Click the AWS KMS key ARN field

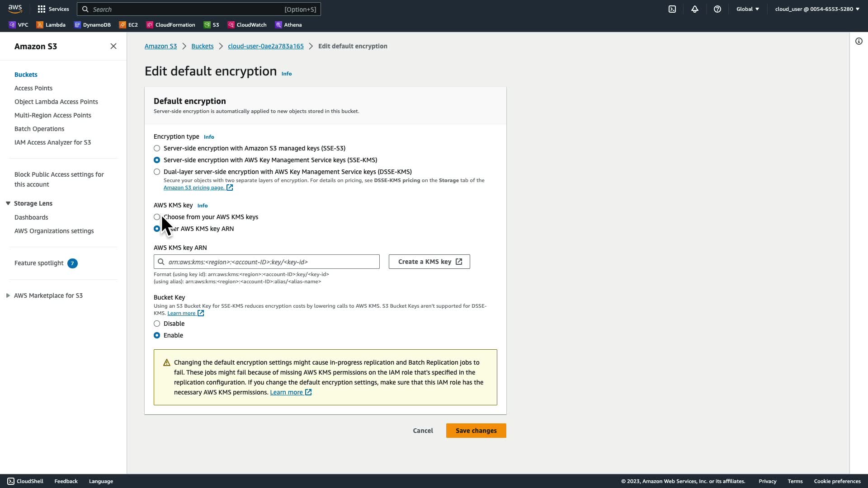coord(271,262)
